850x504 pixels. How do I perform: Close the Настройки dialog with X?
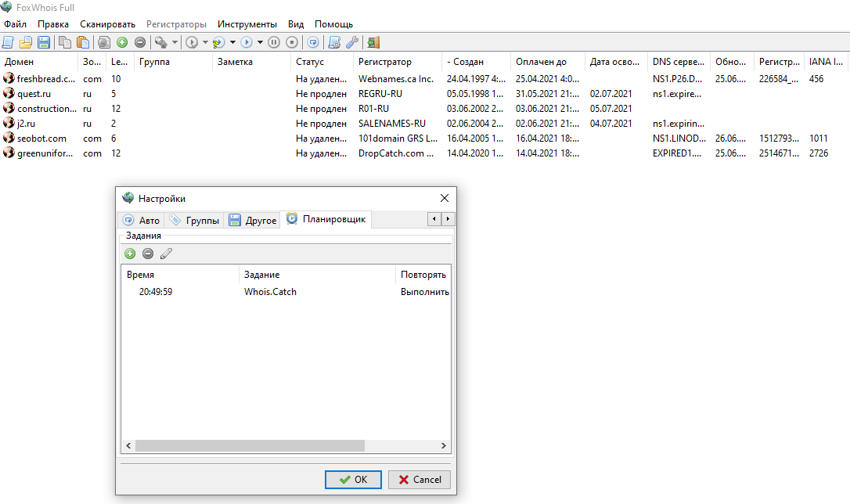click(445, 198)
